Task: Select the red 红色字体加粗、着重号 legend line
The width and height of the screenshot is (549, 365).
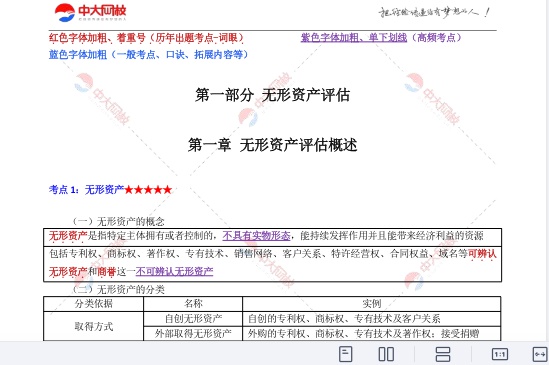Action: click(146, 38)
